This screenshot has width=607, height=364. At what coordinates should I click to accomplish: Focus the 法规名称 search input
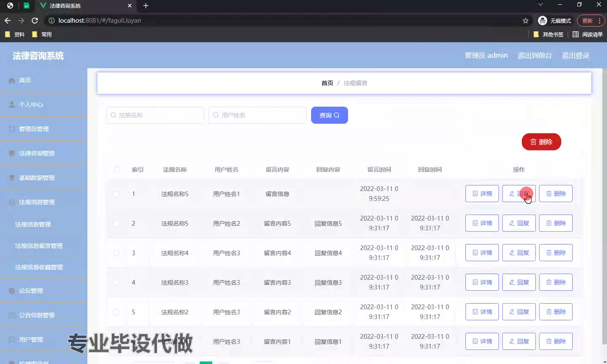pyautogui.click(x=155, y=115)
